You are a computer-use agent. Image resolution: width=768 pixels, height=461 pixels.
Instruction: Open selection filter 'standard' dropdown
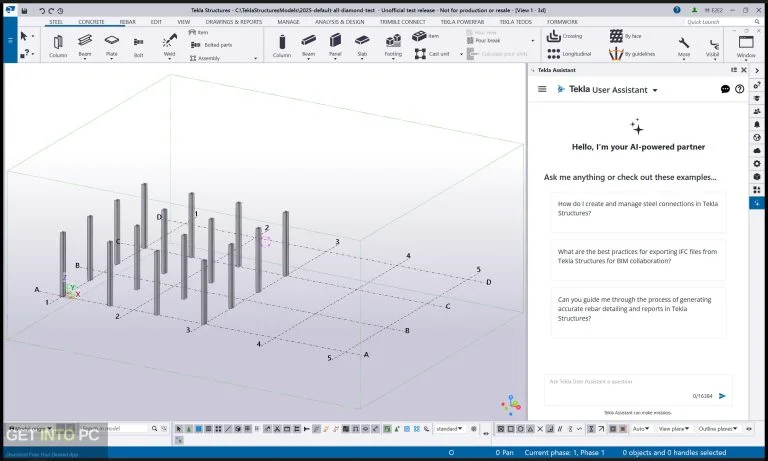[449, 429]
